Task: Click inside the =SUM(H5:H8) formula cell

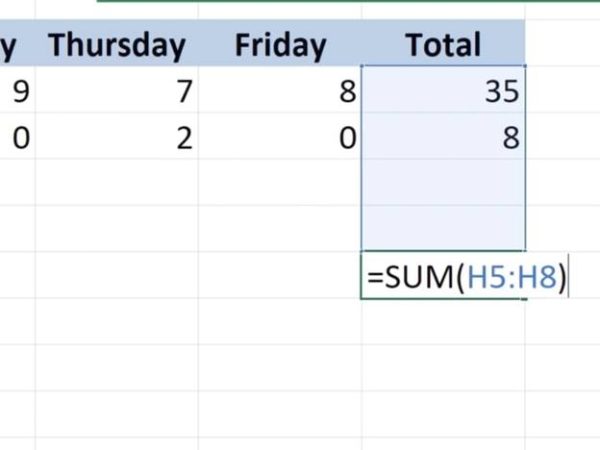Action: point(443,275)
